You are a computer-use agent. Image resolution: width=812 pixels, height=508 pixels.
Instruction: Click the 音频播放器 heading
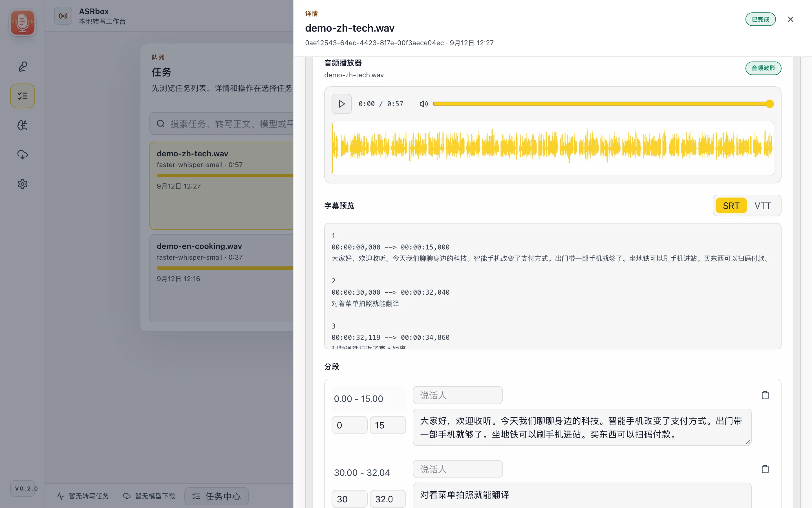click(343, 63)
